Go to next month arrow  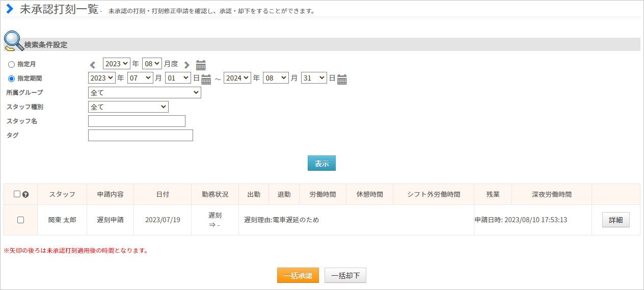(187, 65)
